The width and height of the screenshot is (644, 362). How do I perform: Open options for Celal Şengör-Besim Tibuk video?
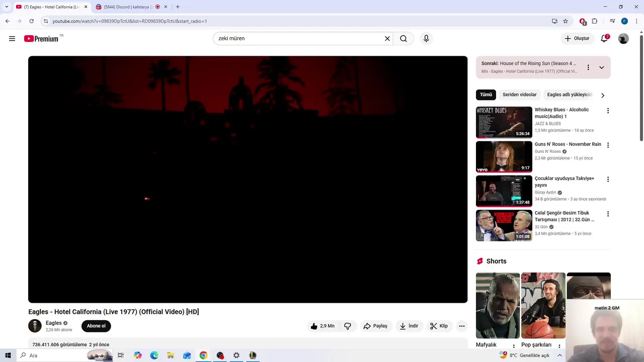click(608, 214)
